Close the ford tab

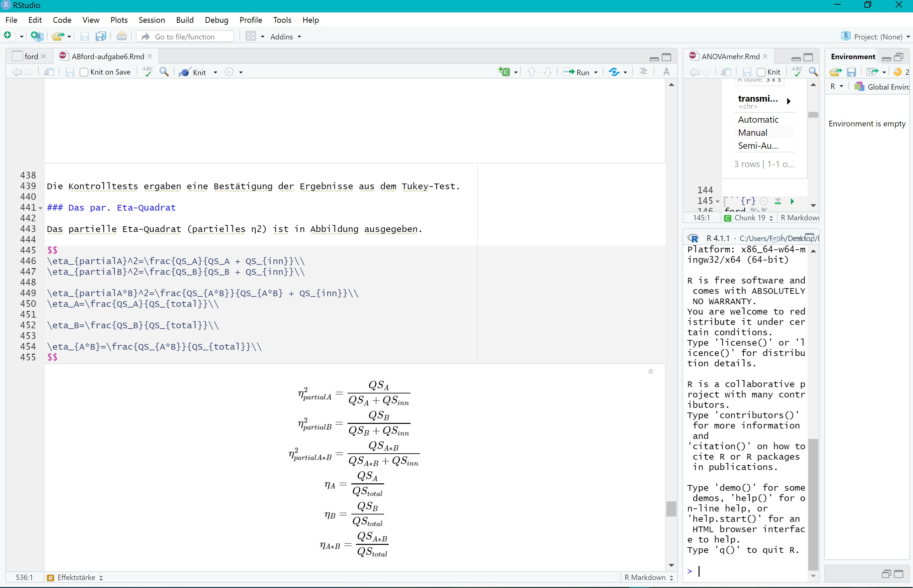click(43, 56)
